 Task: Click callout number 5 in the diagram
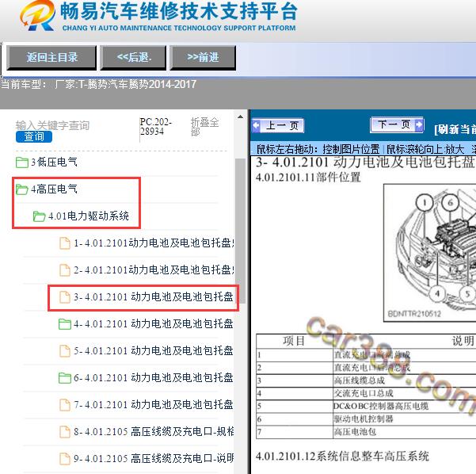(x=467, y=294)
